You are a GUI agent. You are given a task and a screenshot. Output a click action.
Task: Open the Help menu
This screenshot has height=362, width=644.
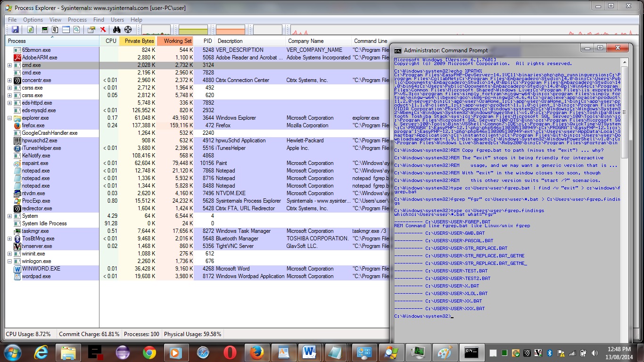click(136, 20)
